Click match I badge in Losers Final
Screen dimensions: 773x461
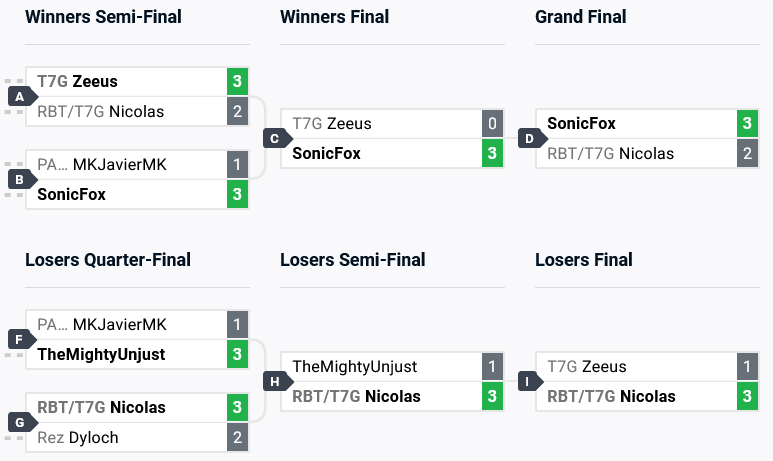click(529, 382)
